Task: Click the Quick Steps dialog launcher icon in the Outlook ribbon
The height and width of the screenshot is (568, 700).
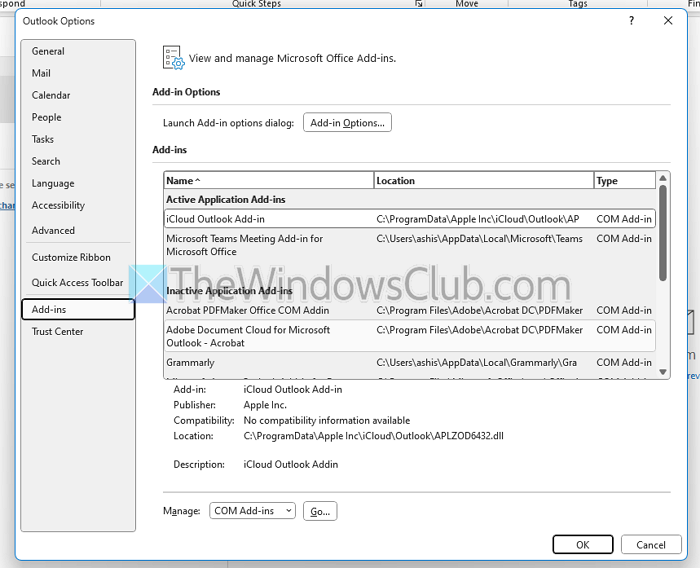Action: [x=418, y=4]
